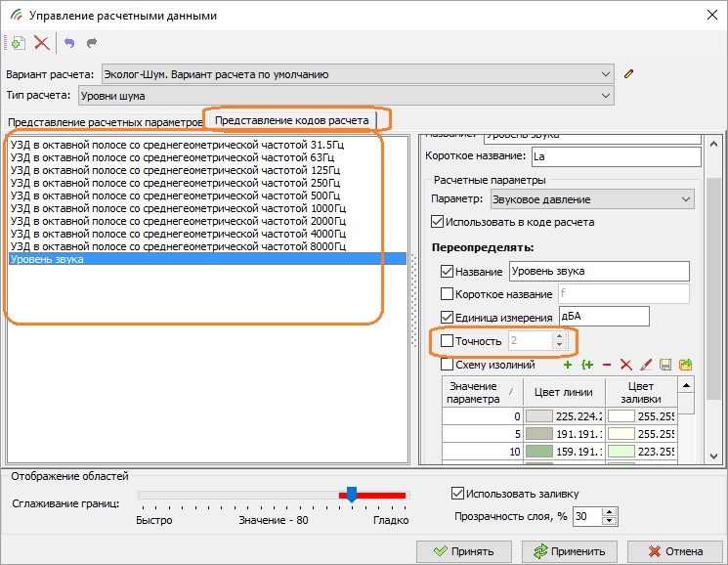
Task: Add isoline row with green plus icon
Action: coord(567,365)
